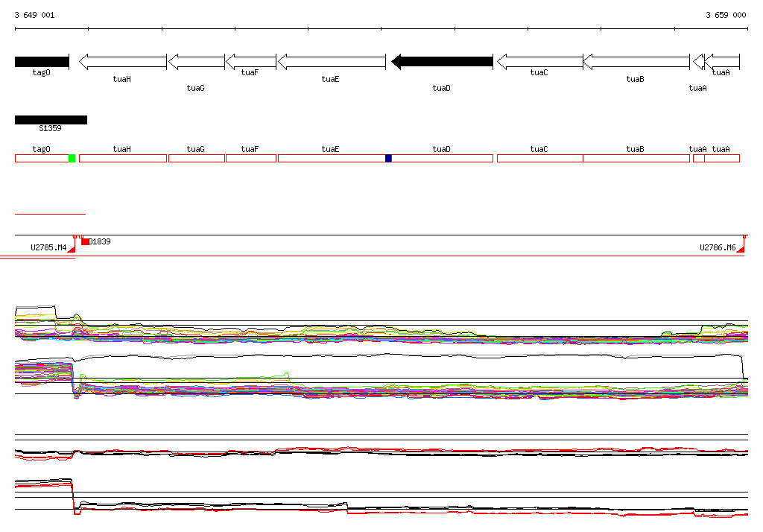763x532 pixels.
Task: Click the green square beside tagO box
Action: (x=72, y=158)
